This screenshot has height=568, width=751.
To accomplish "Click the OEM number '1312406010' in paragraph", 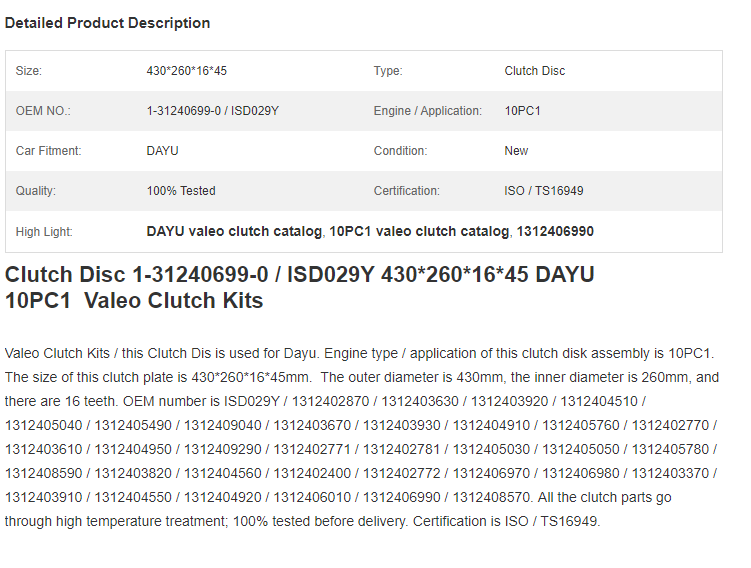I will pyautogui.click(x=312, y=497).
